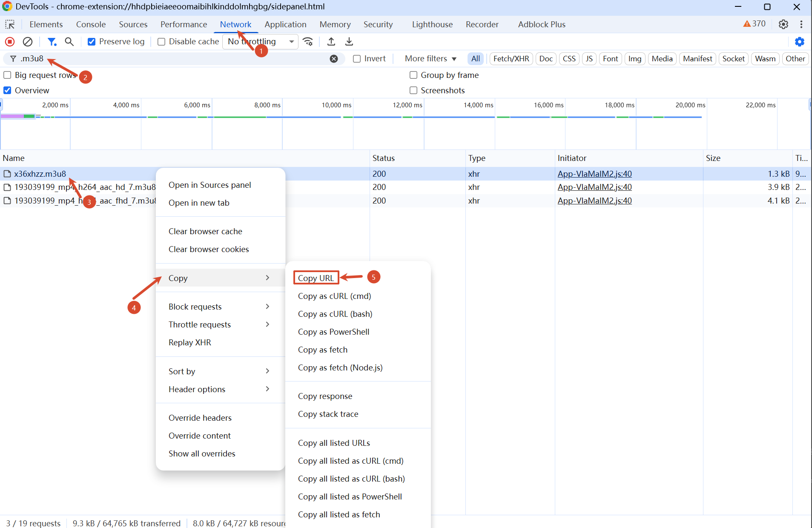Viewport: 812px width, 528px height.
Task: Click the Size column header
Action: pos(747,158)
